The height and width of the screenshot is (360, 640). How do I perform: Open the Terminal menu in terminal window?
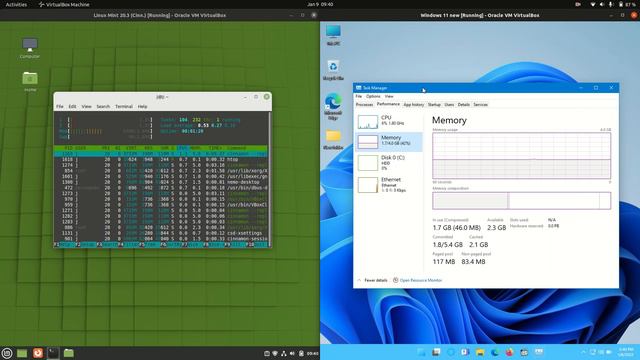[124, 107]
